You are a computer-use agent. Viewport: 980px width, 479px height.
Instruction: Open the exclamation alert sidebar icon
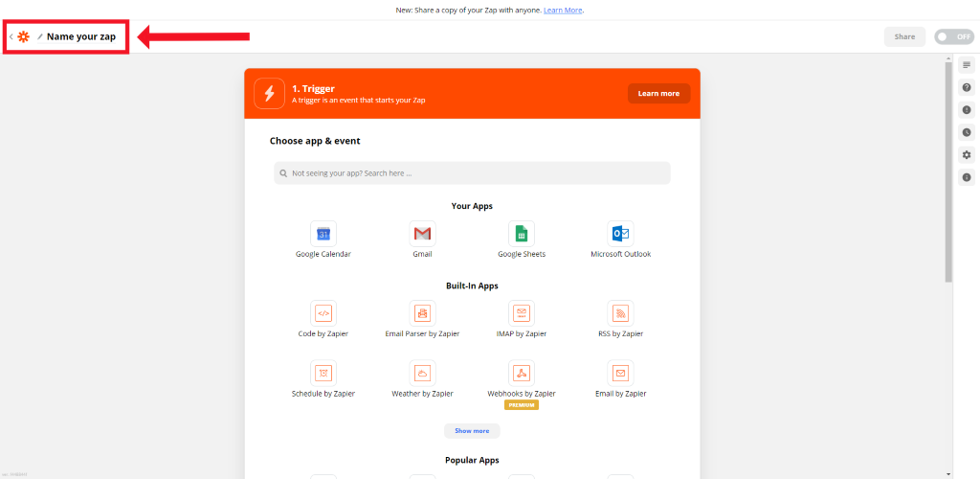click(967, 110)
